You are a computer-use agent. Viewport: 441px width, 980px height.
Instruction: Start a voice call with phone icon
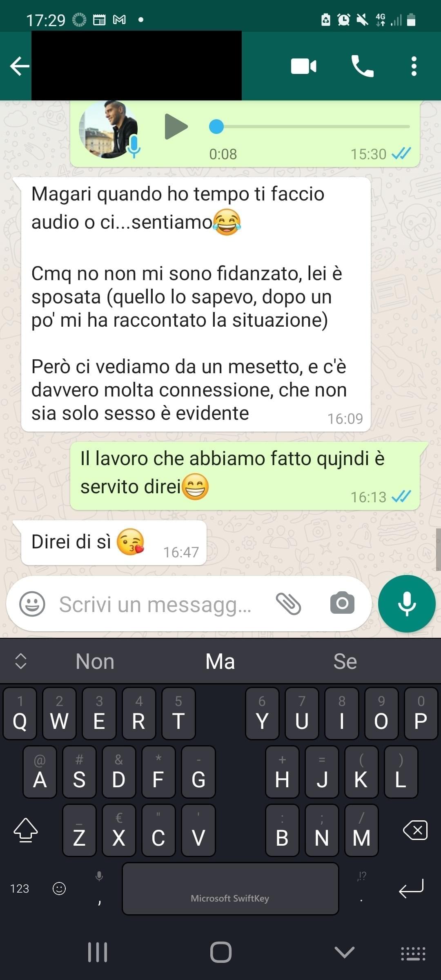[362, 66]
